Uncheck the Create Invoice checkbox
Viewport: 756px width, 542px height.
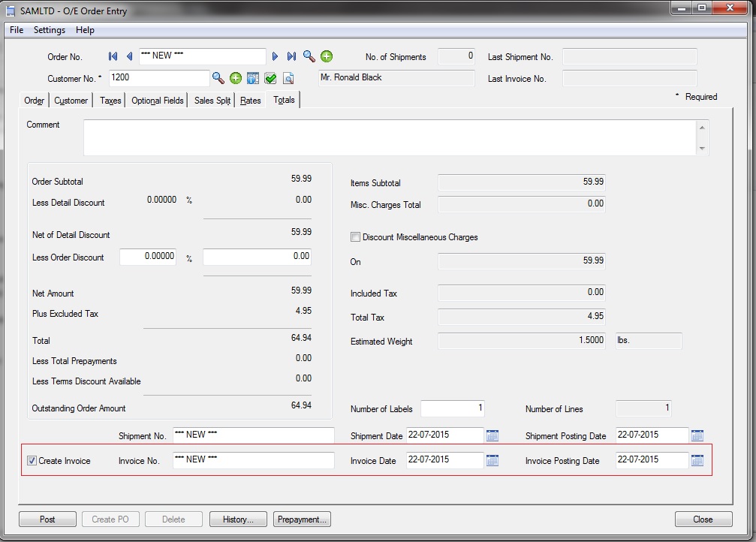[32, 460]
